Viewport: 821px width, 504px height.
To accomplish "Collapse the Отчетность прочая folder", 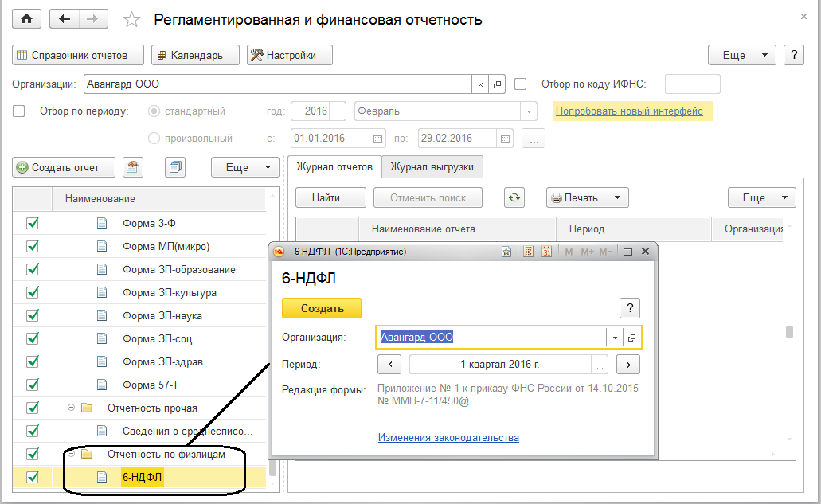I will pos(71,407).
